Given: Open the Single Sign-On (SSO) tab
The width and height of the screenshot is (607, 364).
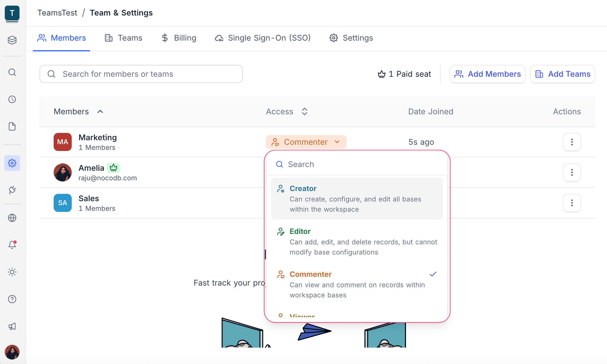Looking at the screenshot, I should (x=263, y=38).
